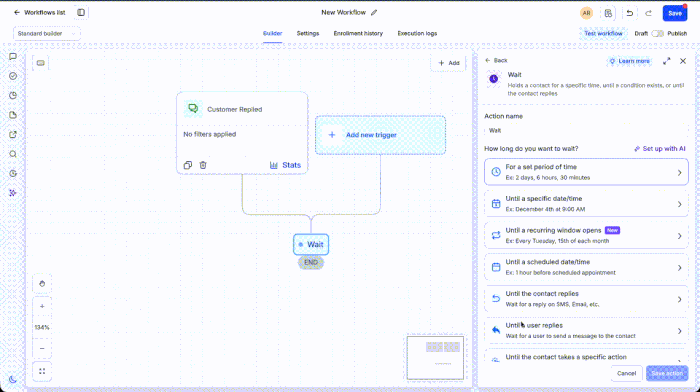Image resolution: width=700 pixels, height=392 pixels.
Task: Open the chat bubble icon in left sidebar
Action: point(13,57)
